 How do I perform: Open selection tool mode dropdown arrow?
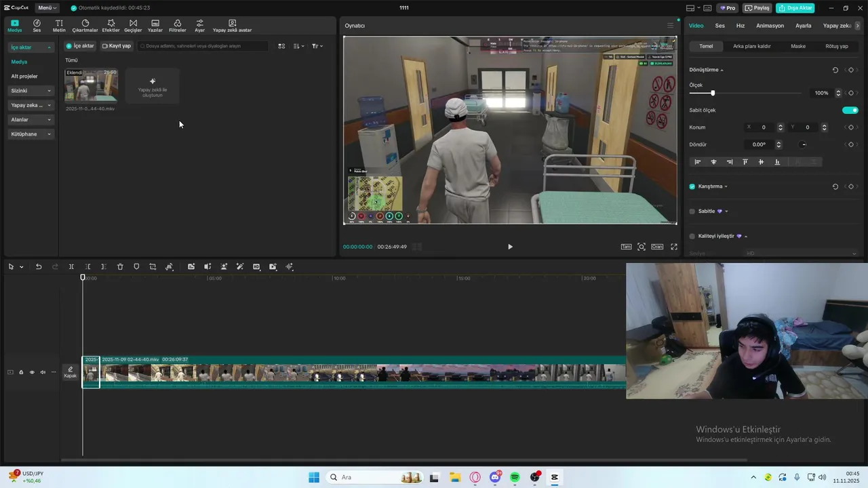coord(22,267)
